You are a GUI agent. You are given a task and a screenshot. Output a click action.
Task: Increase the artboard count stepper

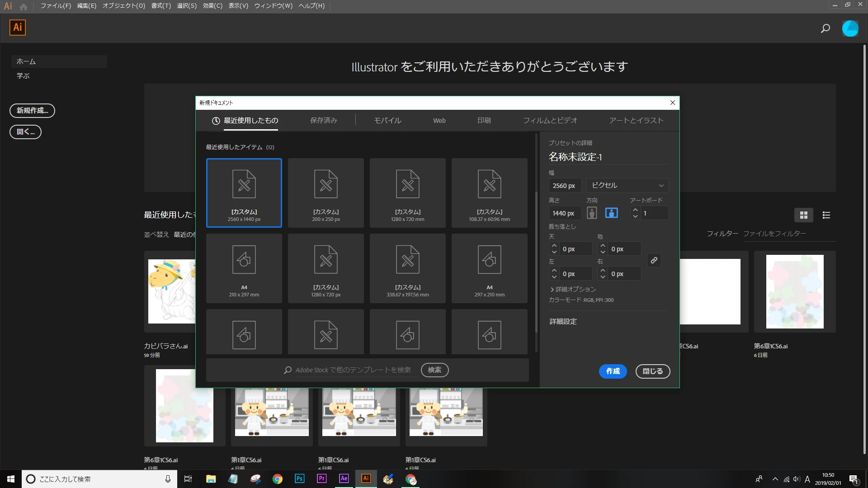[635, 210]
